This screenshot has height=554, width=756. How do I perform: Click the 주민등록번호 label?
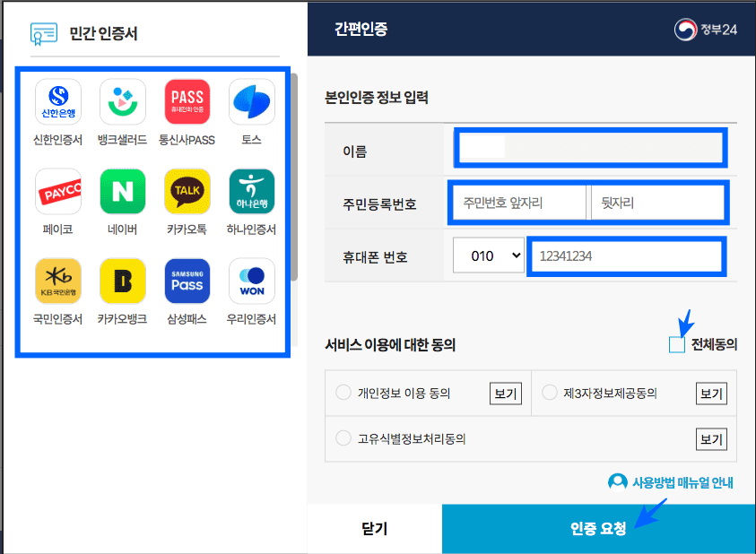click(379, 204)
